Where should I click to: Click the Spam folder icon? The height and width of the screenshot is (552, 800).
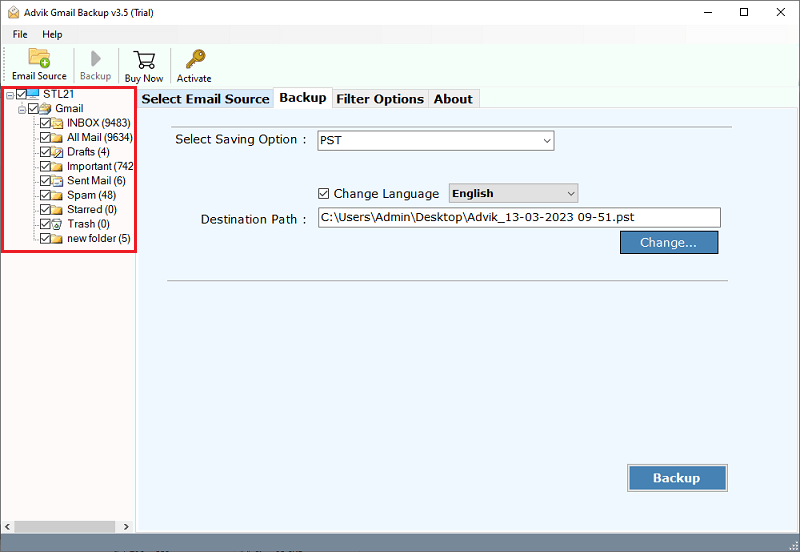click(57, 195)
